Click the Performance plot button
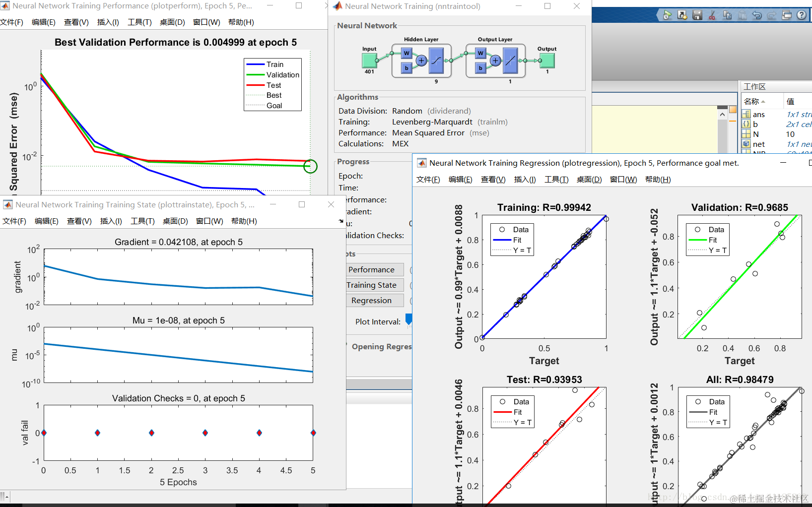812x507 pixels. click(x=375, y=269)
